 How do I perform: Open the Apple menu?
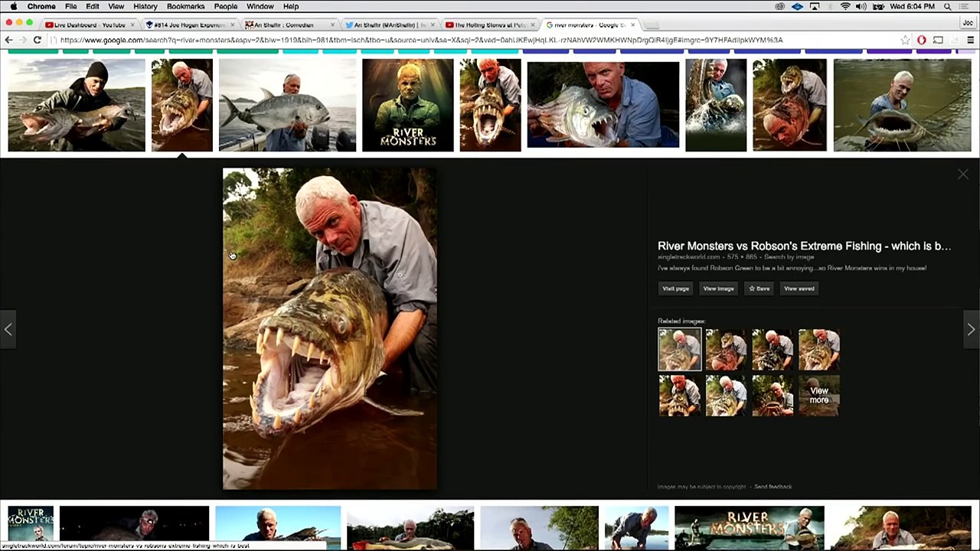tap(13, 6)
